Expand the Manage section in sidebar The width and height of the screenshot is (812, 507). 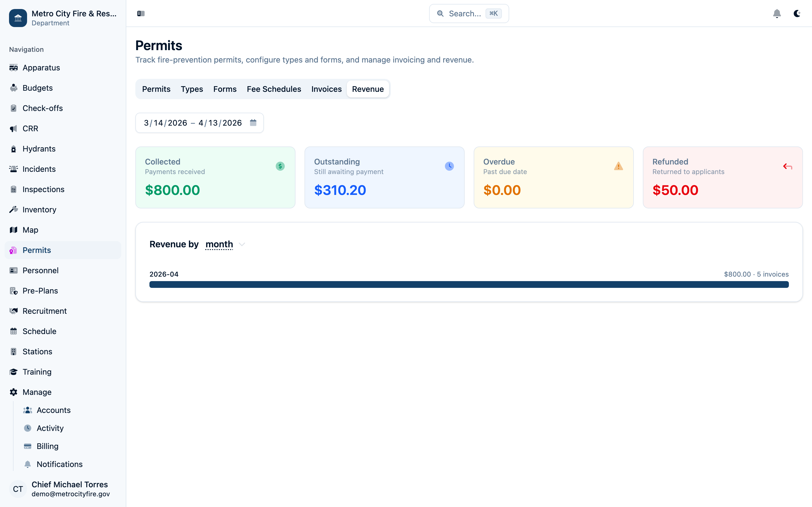pos(36,392)
